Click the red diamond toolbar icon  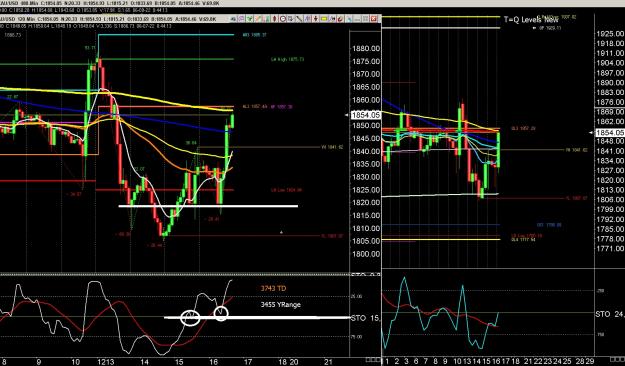click(x=275, y=19)
